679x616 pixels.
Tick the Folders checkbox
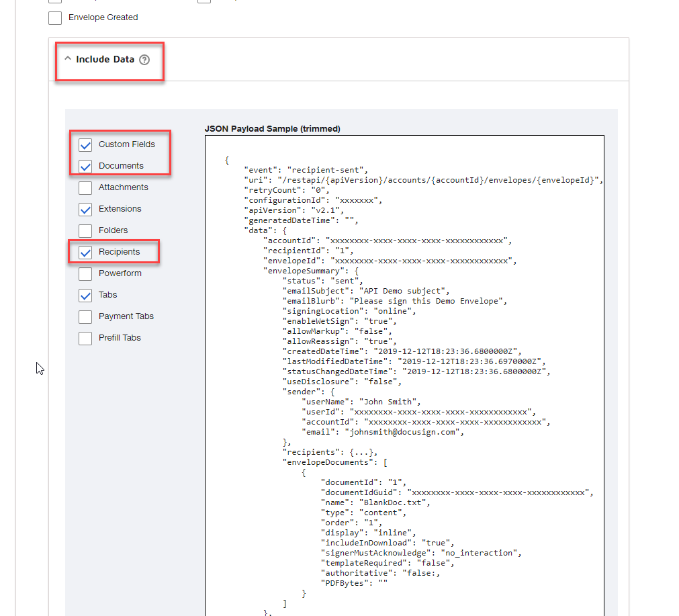pyautogui.click(x=85, y=230)
